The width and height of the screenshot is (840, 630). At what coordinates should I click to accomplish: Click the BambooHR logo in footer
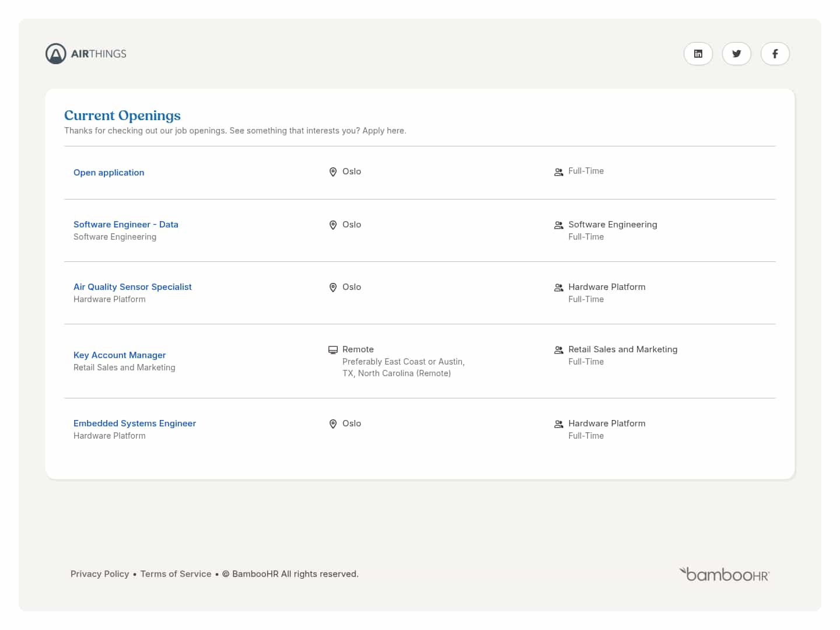(x=724, y=574)
